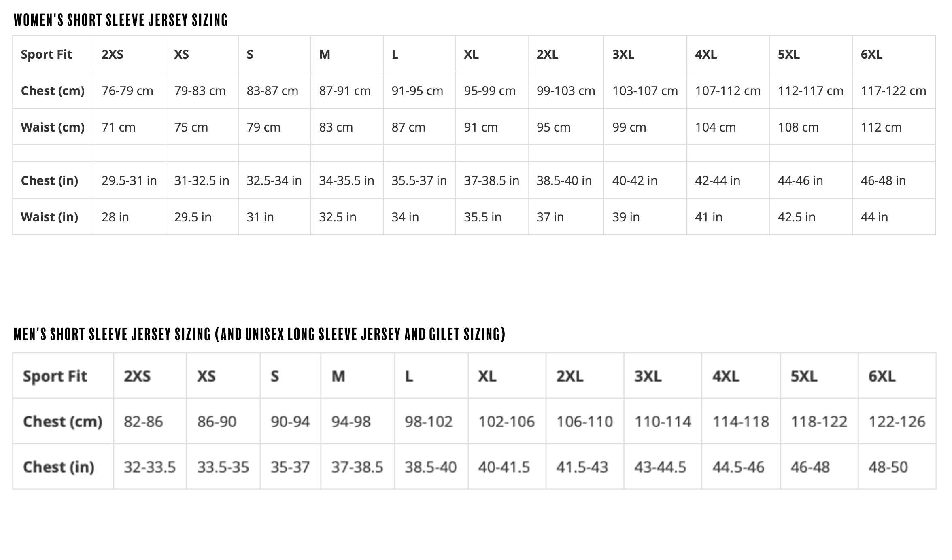Click the Women's Short Sleeve Jersey Sizing heading
The image size is (952, 560).
click(121, 20)
